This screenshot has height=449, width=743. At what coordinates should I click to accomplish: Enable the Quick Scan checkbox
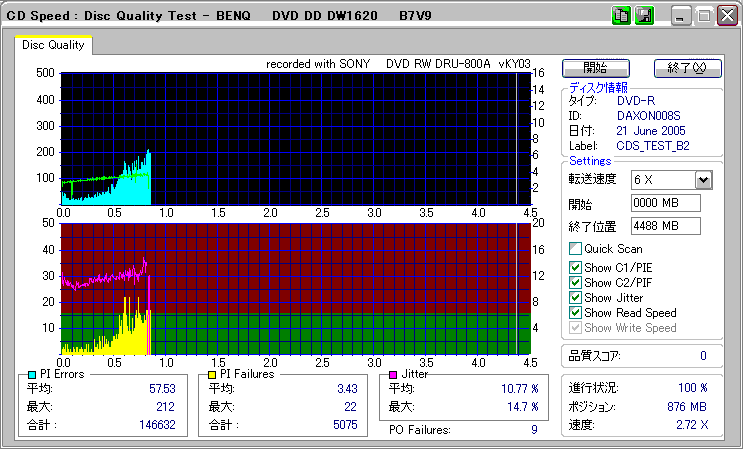pos(575,249)
